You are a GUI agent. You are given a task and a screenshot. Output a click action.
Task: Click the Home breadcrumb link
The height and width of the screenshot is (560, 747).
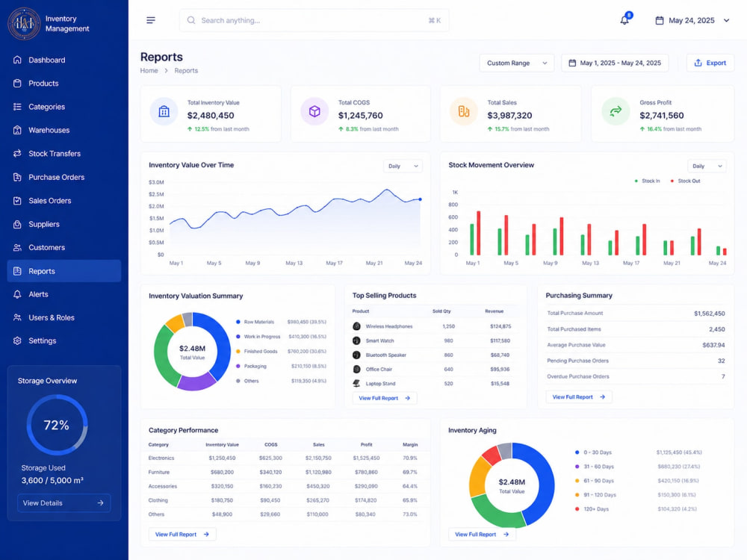149,70
